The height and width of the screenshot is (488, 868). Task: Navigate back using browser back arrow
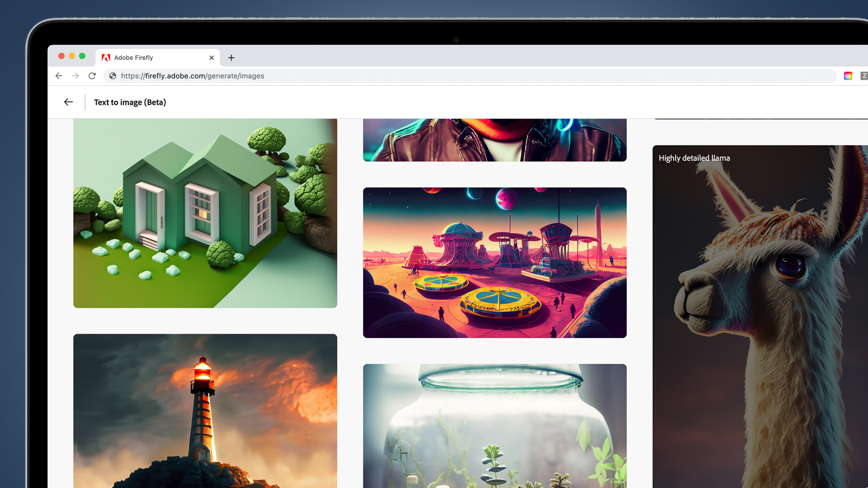pos(59,76)
